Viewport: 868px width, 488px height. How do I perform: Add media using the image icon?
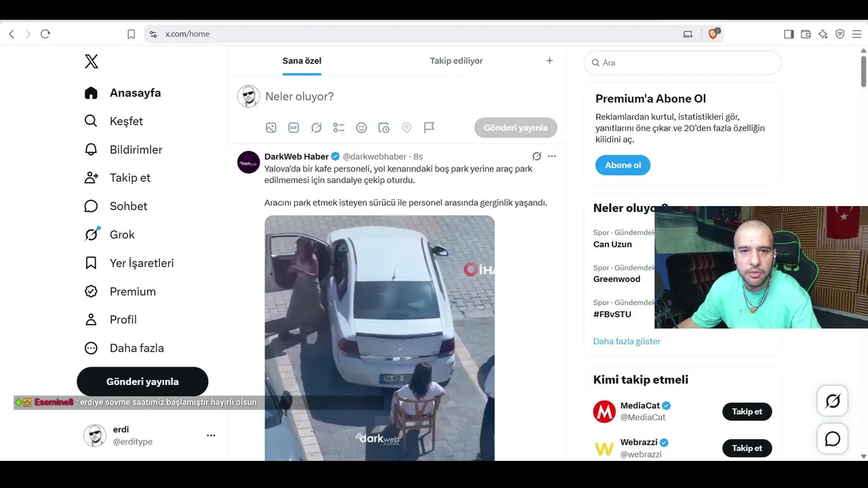click(x=271, y=127)
